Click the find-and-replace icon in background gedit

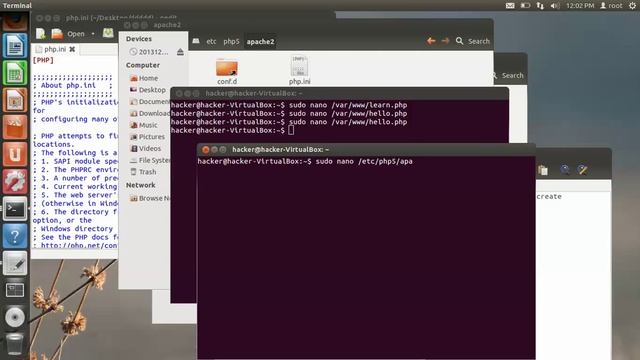tap(582, 170)
